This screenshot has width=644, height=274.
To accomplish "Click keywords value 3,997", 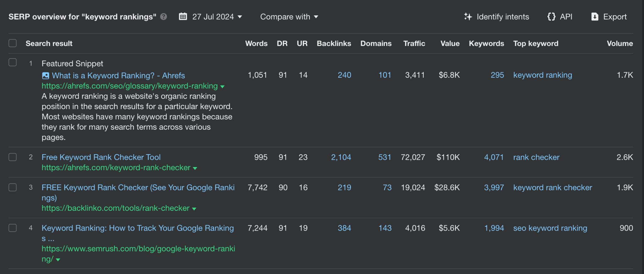I will [x=494, y=187].
